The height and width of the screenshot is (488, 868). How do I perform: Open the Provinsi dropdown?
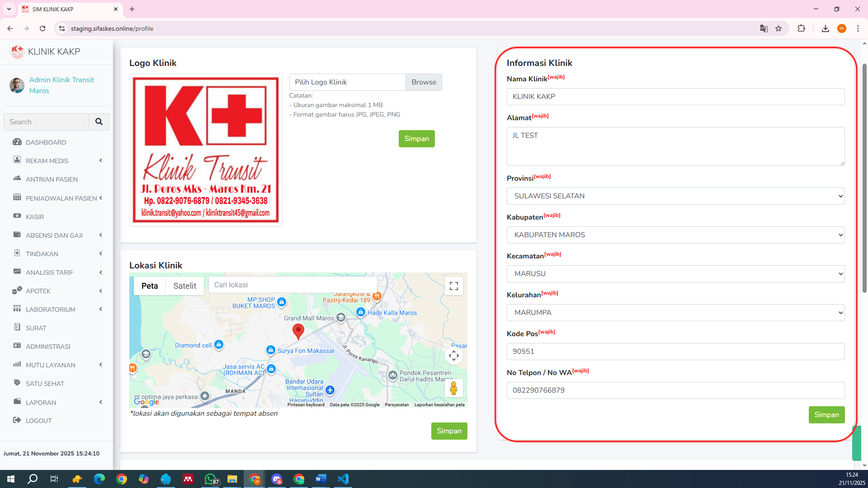(x=675, y=196)
